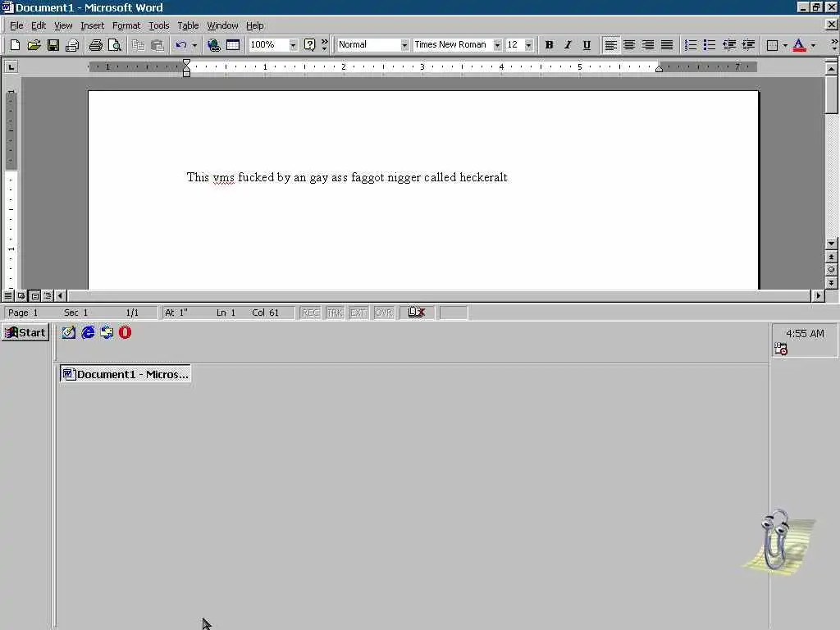Open the font size 12 dropdown

click(x=529, y=45)
